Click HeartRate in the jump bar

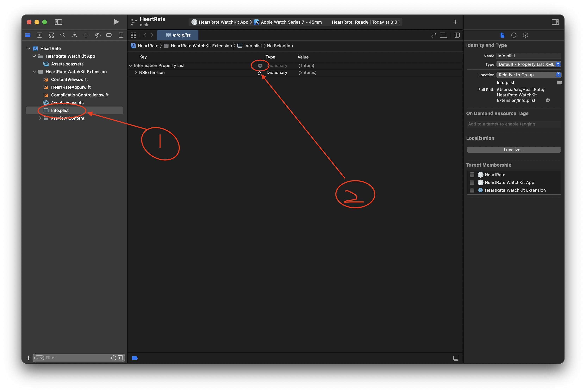pyautogui.click(x=145, y=46)
